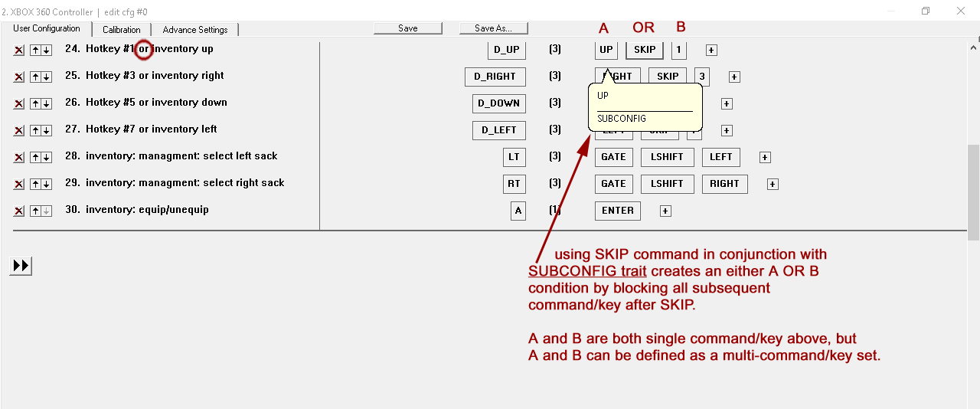Click the GATE command on row 29
980x409 pixels.
(x=613, y=184)
